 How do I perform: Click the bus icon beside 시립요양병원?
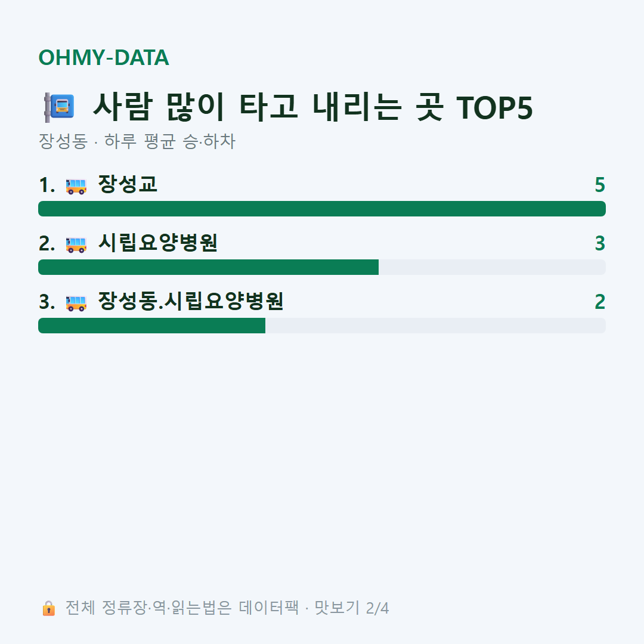pyautogui.click(x=76, y=244)
